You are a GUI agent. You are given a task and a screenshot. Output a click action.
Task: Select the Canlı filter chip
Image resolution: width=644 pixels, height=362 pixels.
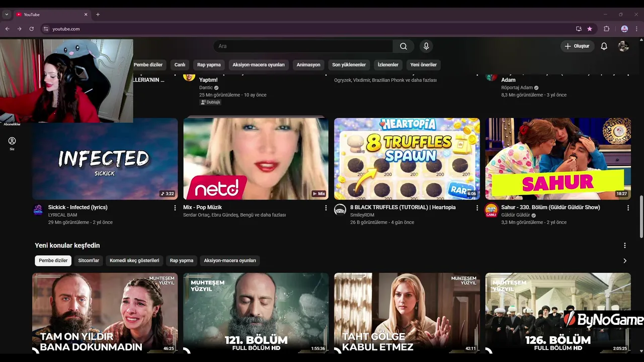click(x=180, y=65)
